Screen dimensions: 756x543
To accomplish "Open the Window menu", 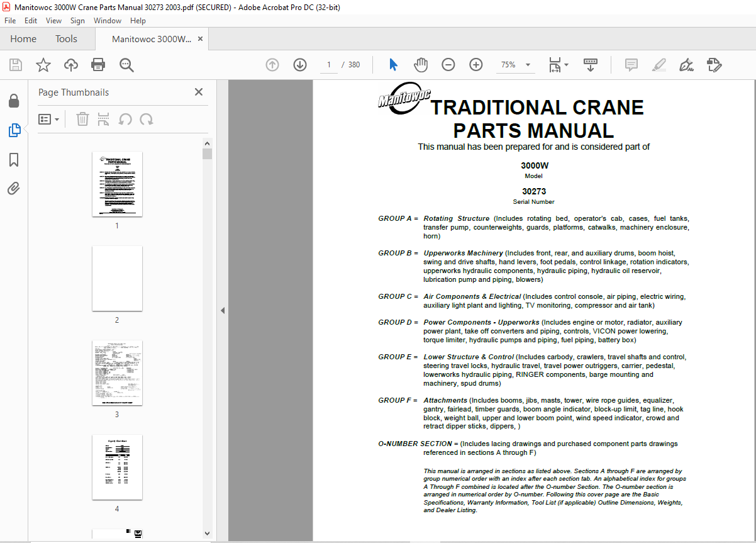I will click(x=108, y=20).
